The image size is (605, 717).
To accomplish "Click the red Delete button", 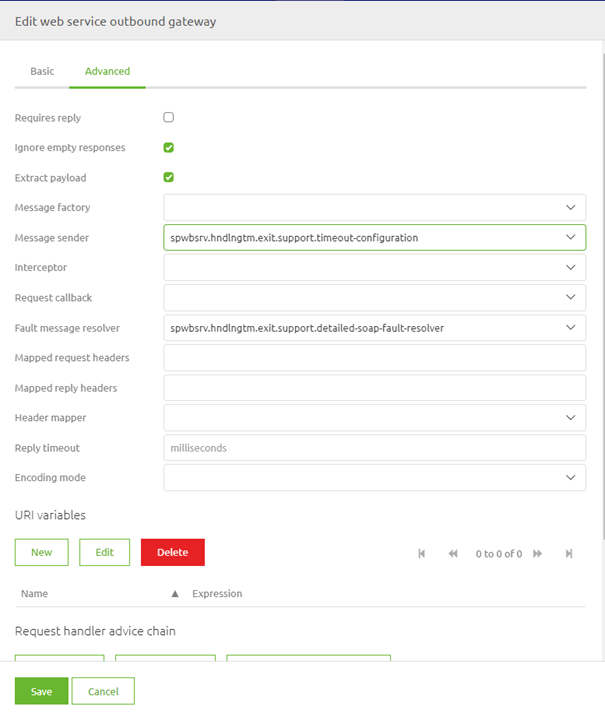I will pos(173,552).
